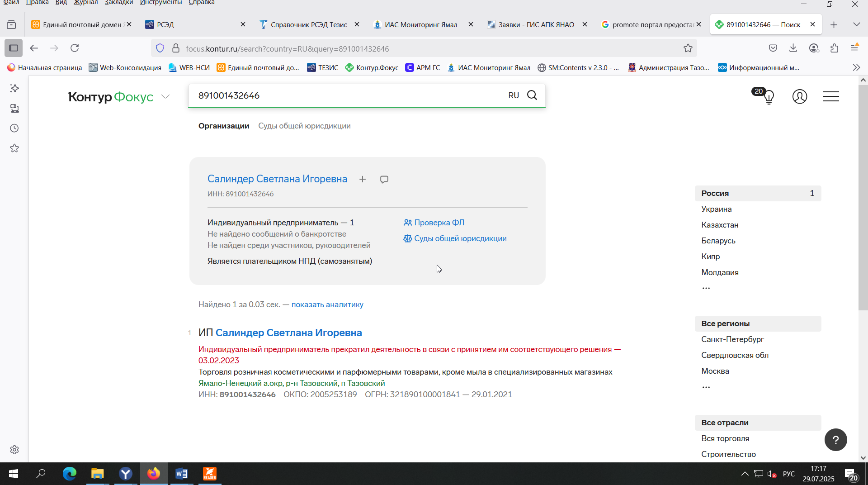Image resolution: width=868 pixels, height=485 pixels.
Task: Open the user profile icon
Action: click(x=800, y=96)
